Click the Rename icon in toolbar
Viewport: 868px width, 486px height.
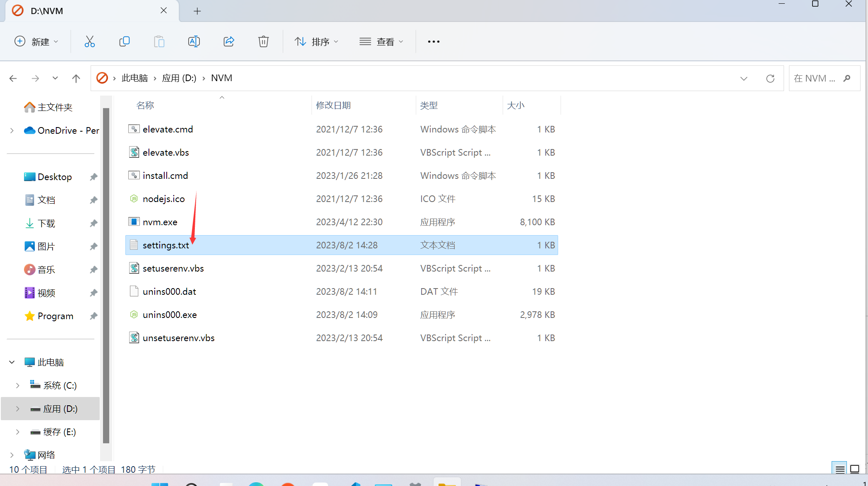(194, 41)
